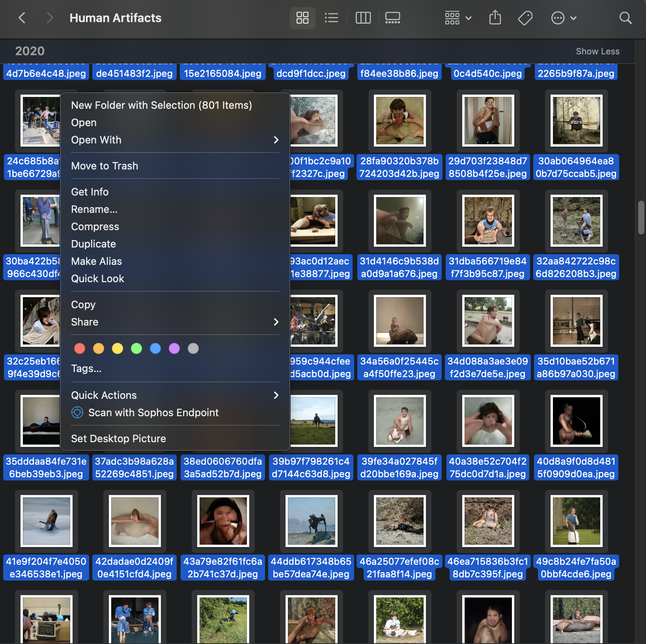646x644 pixels.
Task: Click the Share toolbar icon
Action: point(495,18)
